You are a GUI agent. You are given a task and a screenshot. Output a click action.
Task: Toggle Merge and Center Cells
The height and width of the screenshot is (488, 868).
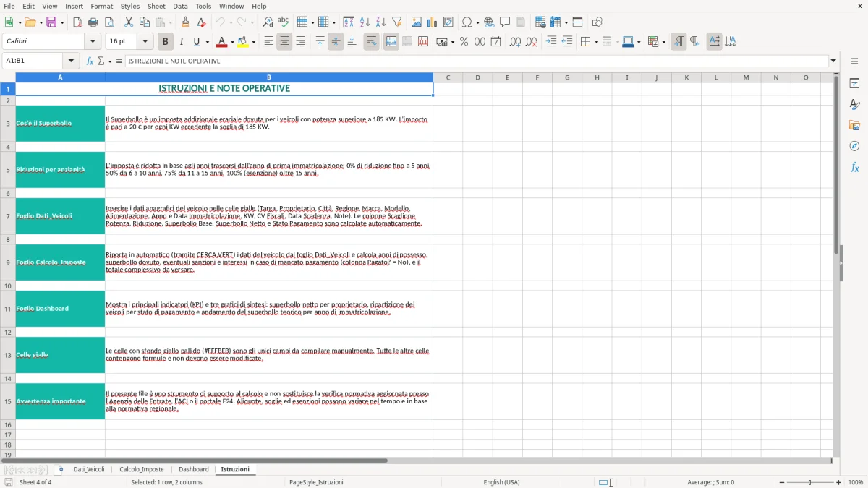click(x=391, y=42)
